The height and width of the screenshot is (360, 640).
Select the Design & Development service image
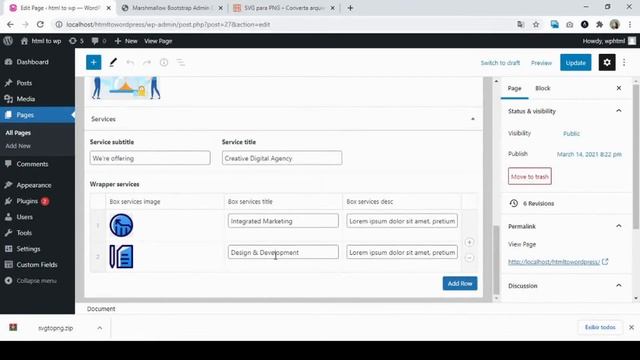(121, 256)
